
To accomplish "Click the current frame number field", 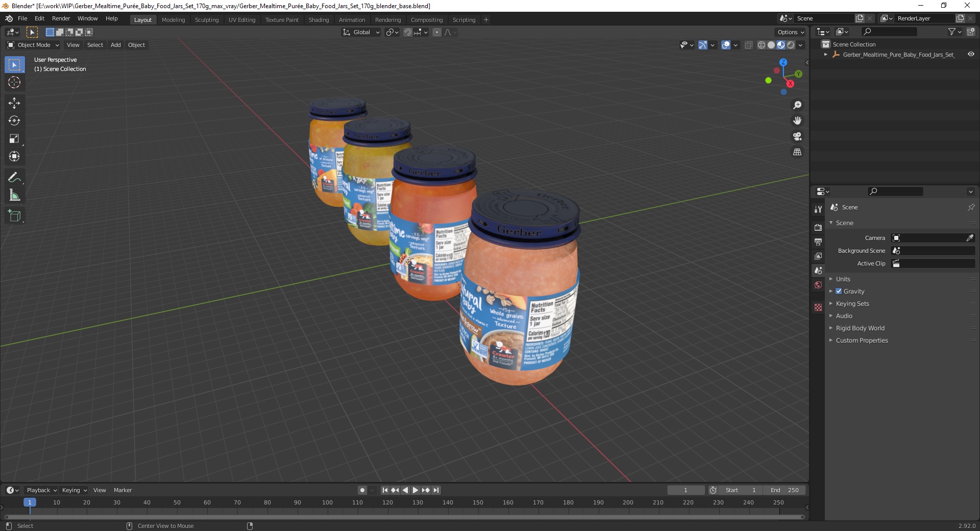I will point(686,490).
